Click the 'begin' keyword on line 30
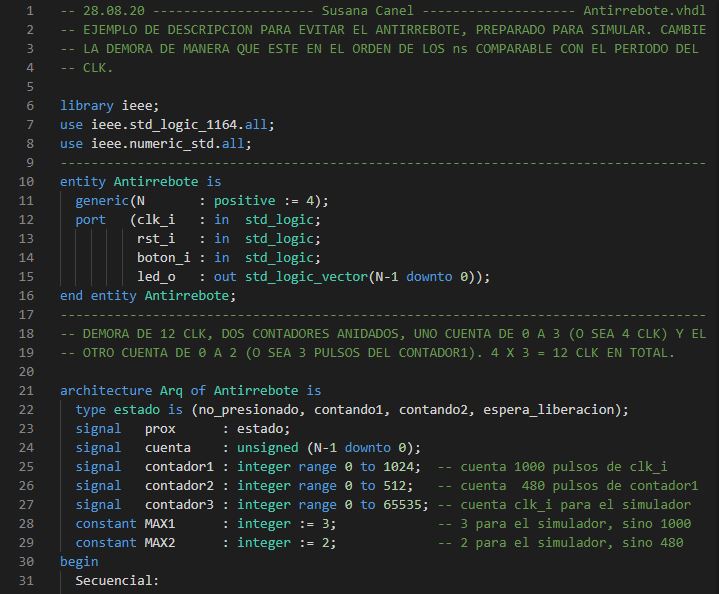The image size is (719, 594). point(79,561)
